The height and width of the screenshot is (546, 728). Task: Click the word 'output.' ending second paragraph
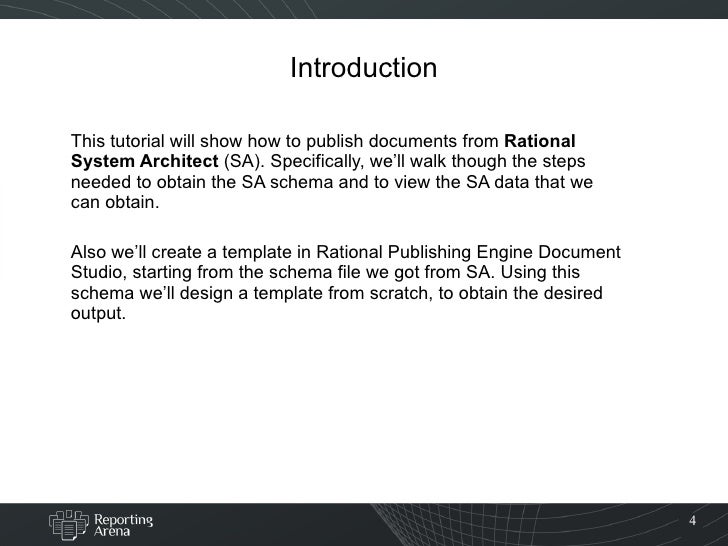point(98,313)
